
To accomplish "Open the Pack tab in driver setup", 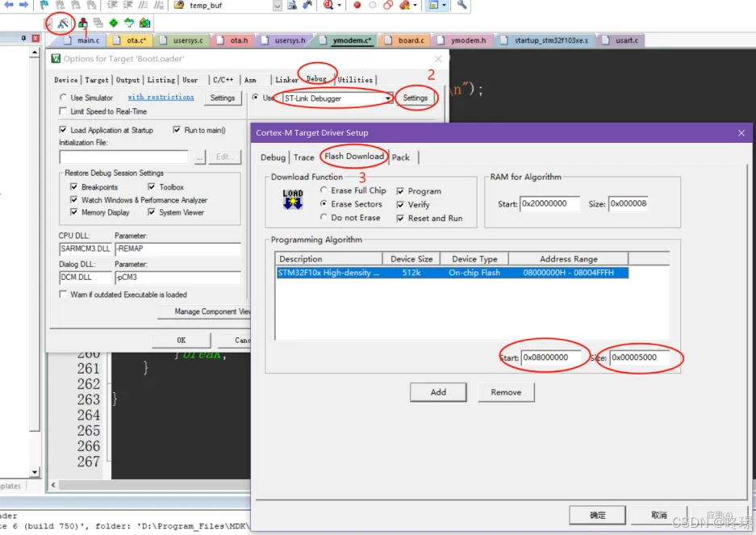I will click(x=401, y=157).
